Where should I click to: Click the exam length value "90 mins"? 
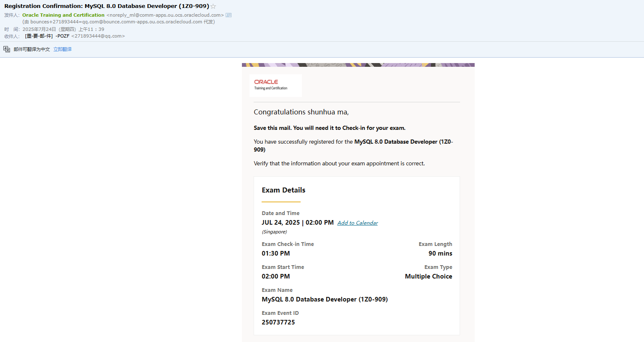(440, 253)
